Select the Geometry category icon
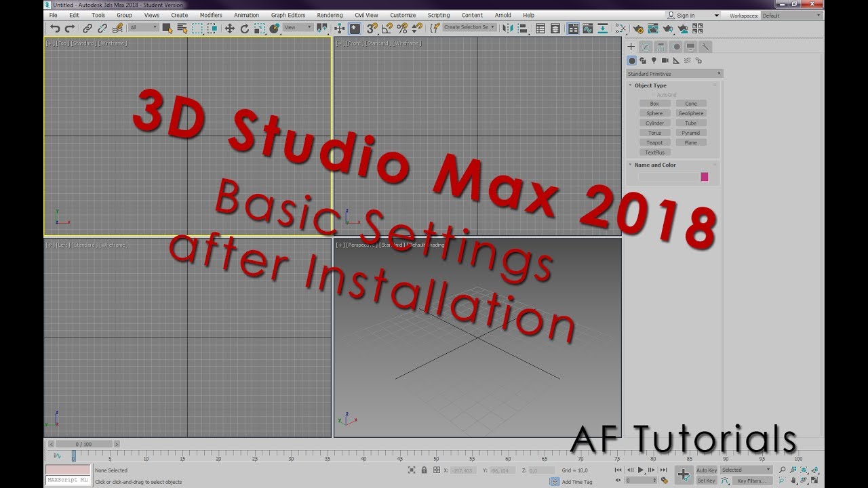This screenshot has height=488, width=868. coord(632,60)
